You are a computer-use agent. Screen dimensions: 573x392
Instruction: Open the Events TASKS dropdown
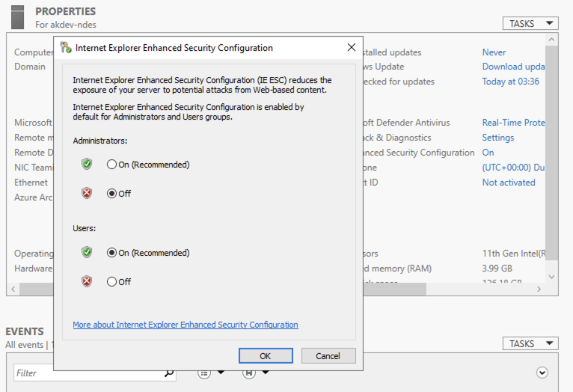(530, 343)
